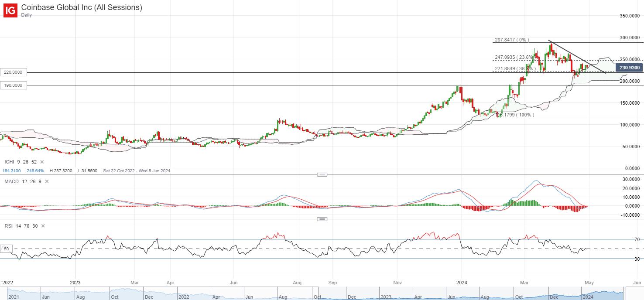Click the 30 level label on the RSI axis
644x300 pixels.
click(x=637, y=259)
